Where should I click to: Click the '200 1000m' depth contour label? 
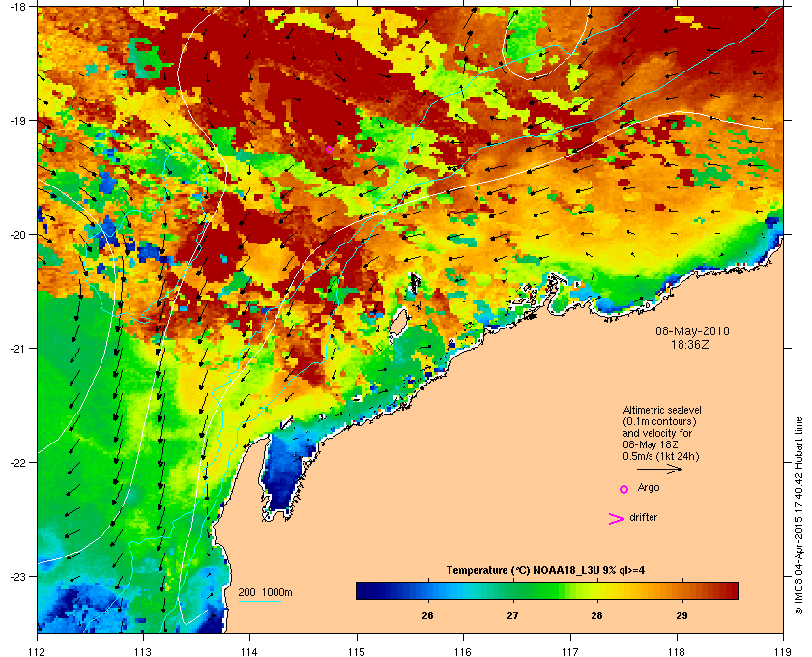pos(265,593)
